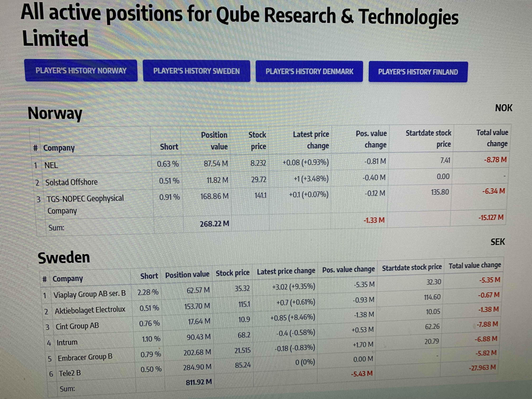Viewport: 532px width, 399px height.
Task: Click Norway table Short column header
Action: 169,147
